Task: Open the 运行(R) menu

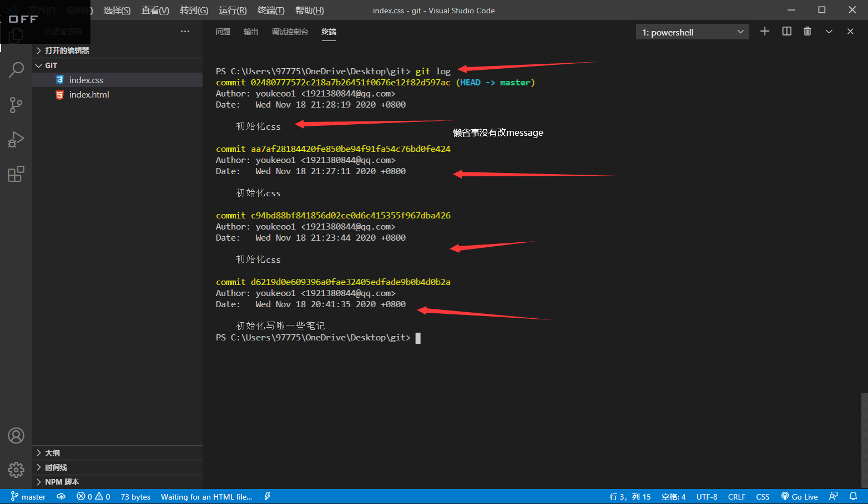Action: pyautogui.click(x=233, y=11)
